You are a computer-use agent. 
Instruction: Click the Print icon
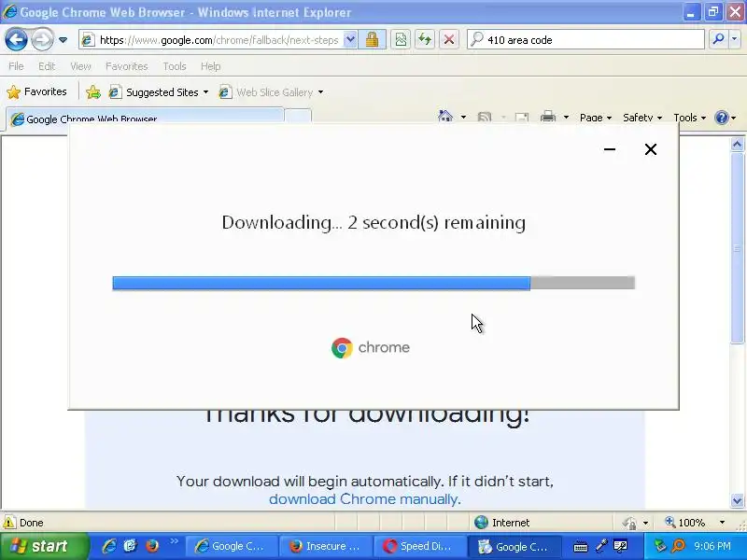point(548,117)
